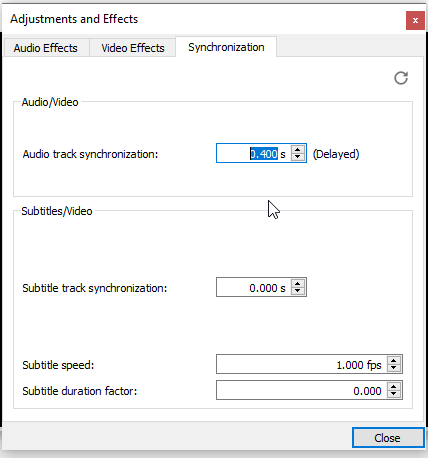Close the dialog with the red X

click(x=415, y=20)
